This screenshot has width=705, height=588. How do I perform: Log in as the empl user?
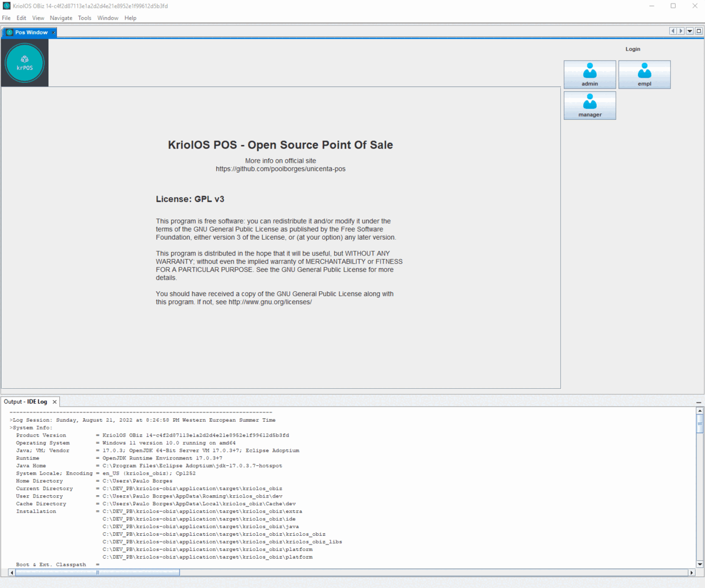[644, 75]
